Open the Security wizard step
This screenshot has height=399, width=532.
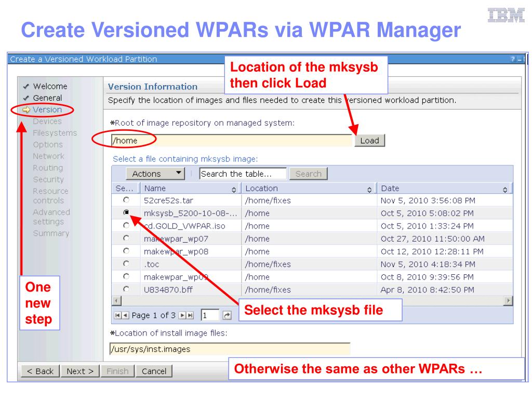[x=48, y=179]
